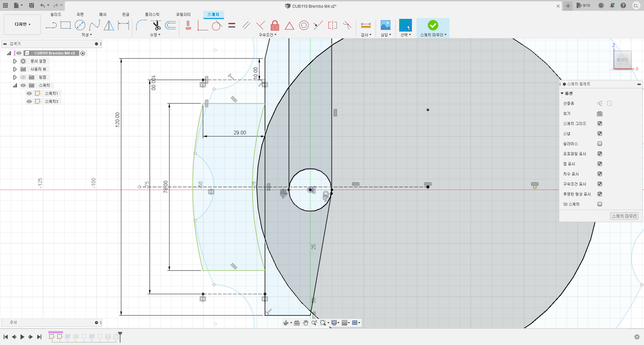Switch to the 플라스틱 tab
This screenshot has width=644, height=345.
152,15
